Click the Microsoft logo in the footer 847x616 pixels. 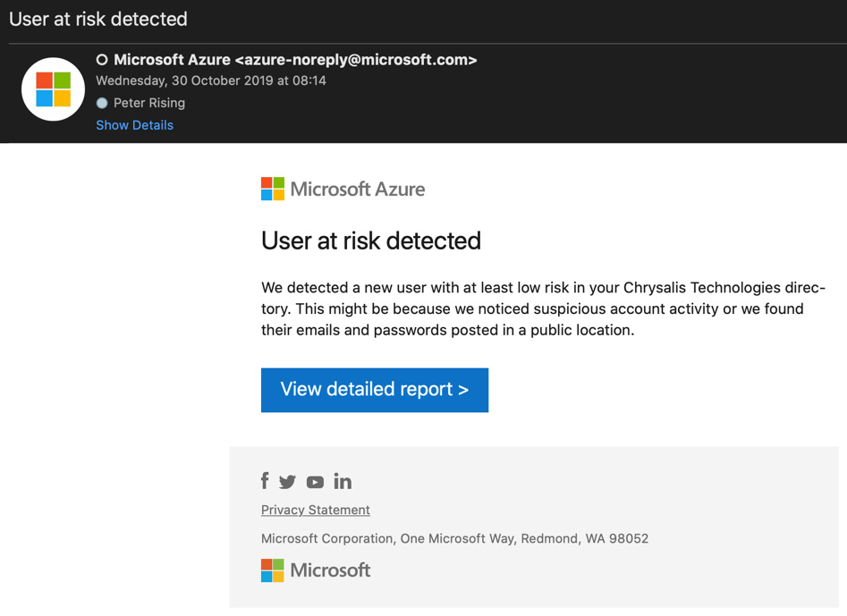(x=316, y=570)
